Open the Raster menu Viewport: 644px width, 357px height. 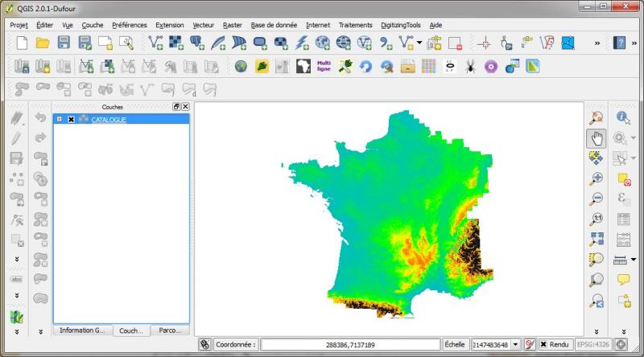click(232, 25)
